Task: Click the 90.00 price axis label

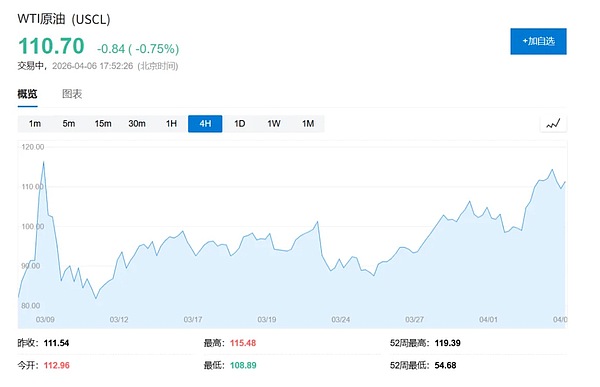Action: pos(31,266)
